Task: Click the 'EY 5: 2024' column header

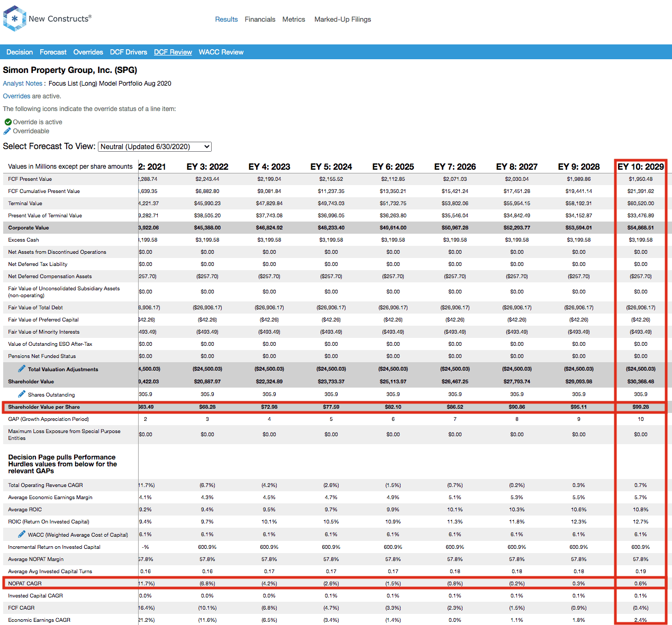Action: click(331, 167)
